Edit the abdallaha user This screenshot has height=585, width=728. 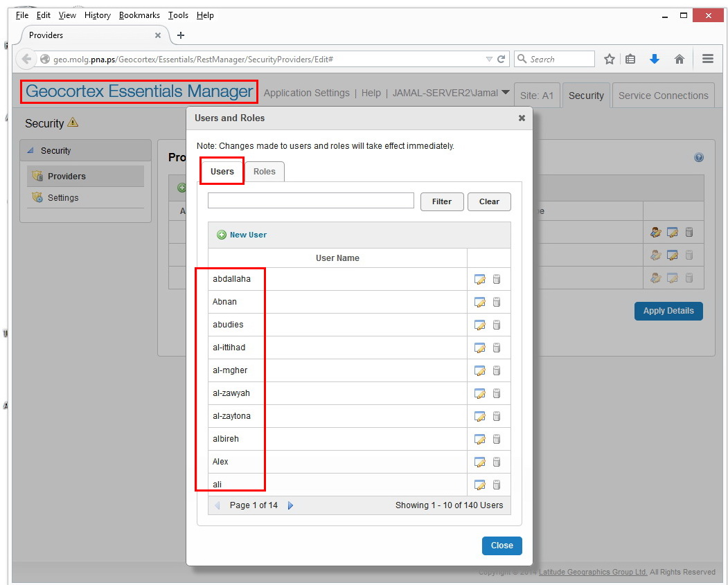click(479, 279)
